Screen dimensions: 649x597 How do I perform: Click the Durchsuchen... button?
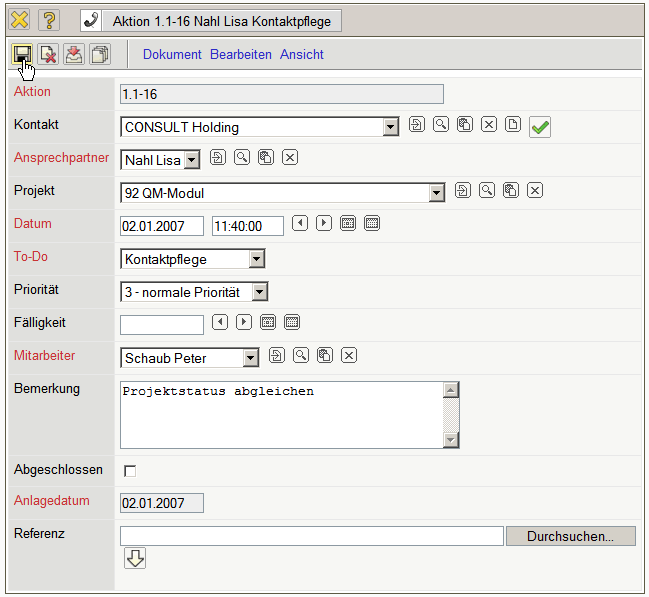pyautogui.click(x=570, y=536)
